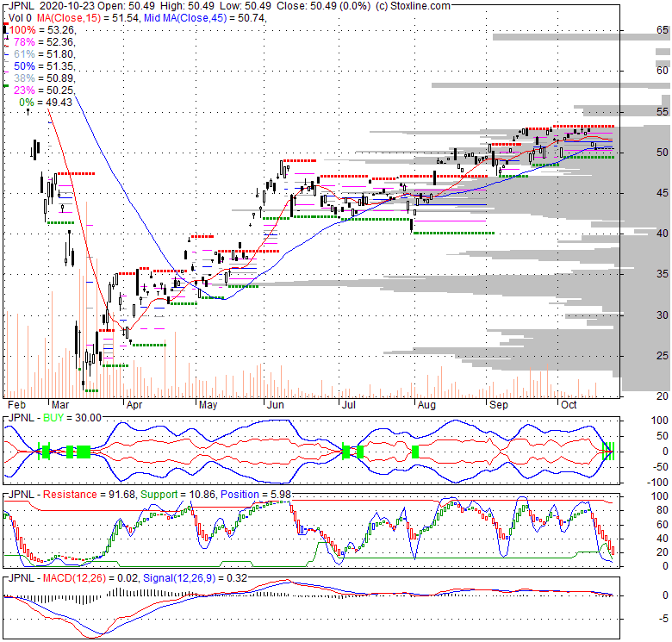672x642 pixels.
Task: Click the Apr label on time axis
Action: (x=134, y=405)
